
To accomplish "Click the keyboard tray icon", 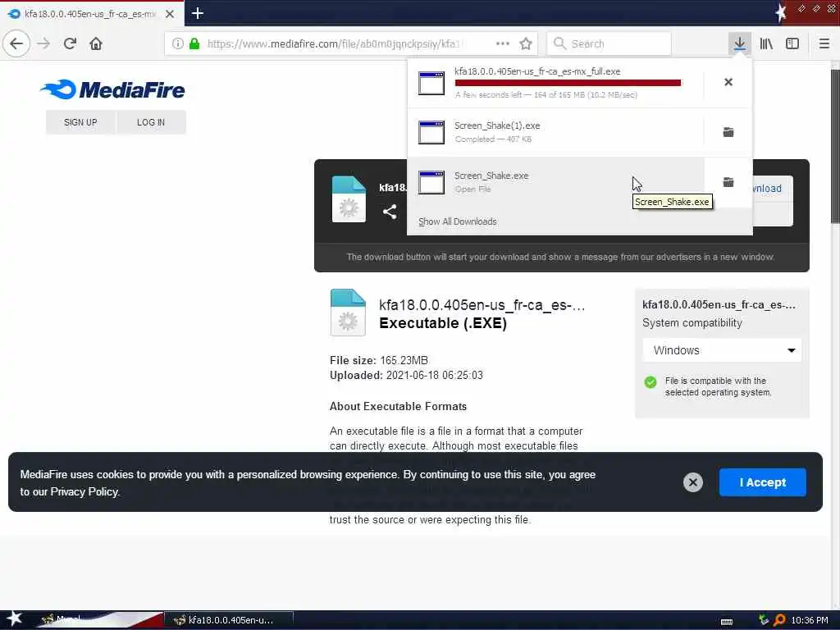I will 727,622.
